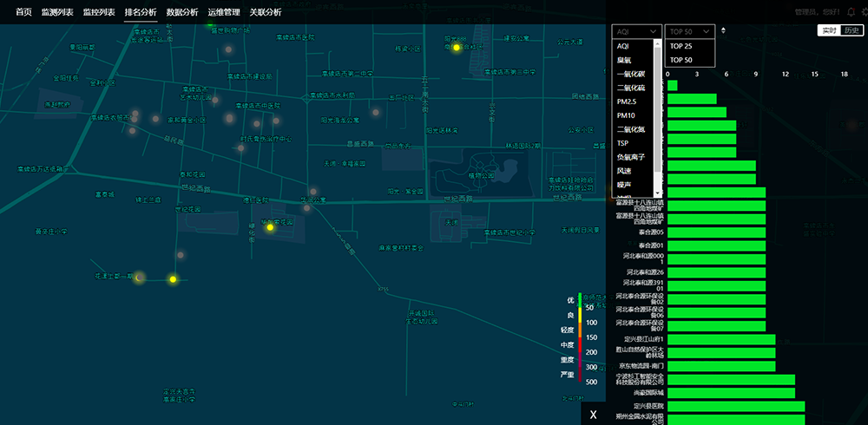Open the TOP 50 count dropdown
This screenshot has width=868, height=425.
[690, 31]
